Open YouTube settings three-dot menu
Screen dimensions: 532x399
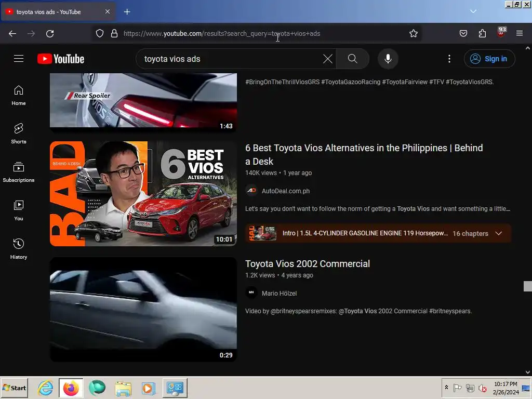click(x=449, y=59)
